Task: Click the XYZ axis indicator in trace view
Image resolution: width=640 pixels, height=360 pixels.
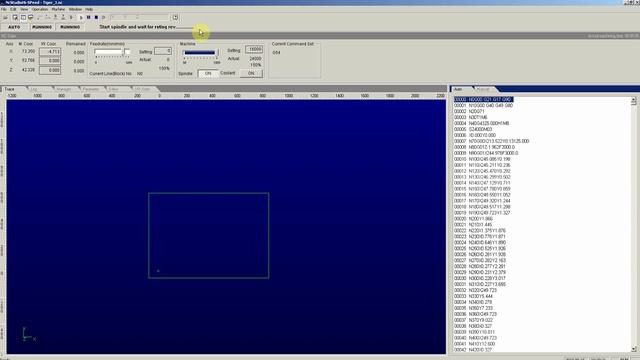Action: pos(29,334)
